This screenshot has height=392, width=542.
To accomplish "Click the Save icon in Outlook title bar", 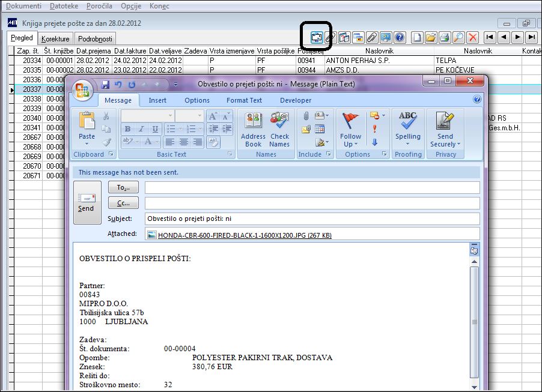I will pyautogui.click(x=105, y=84).
